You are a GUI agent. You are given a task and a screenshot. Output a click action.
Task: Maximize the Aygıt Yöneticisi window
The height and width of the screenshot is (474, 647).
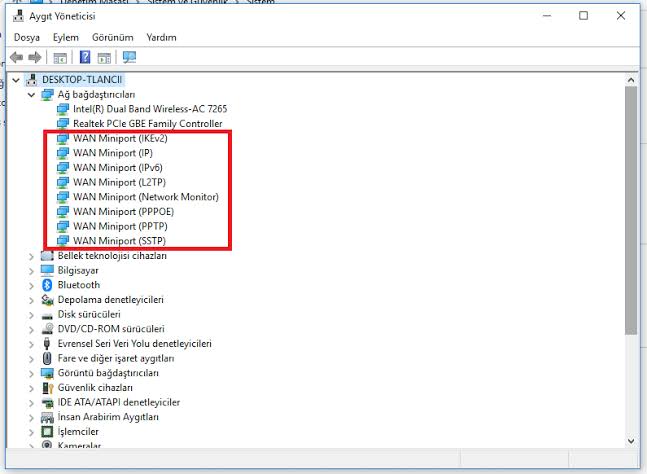point(583,16)
